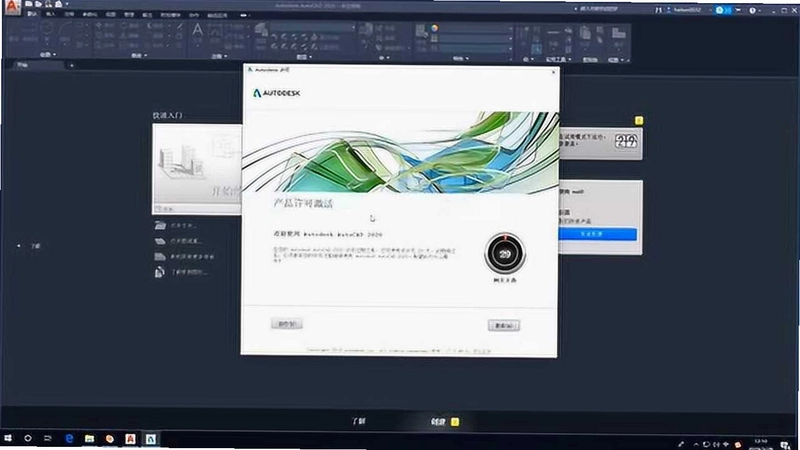Click the Insert block icon in ribbon
Image resolution: width=800 pixels, height=450 pixels.
366,29
